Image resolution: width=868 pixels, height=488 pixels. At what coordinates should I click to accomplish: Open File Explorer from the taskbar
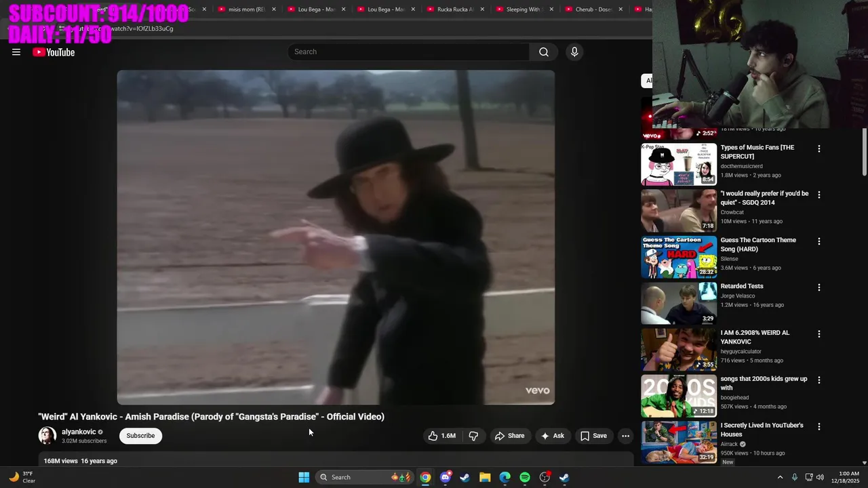(x=485, y=477)
